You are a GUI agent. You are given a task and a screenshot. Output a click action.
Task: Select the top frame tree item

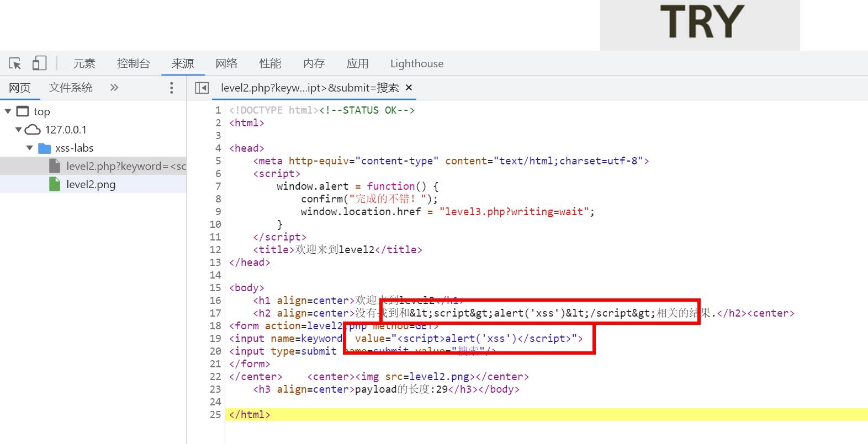pyautogui.click(x=41, y=111)
